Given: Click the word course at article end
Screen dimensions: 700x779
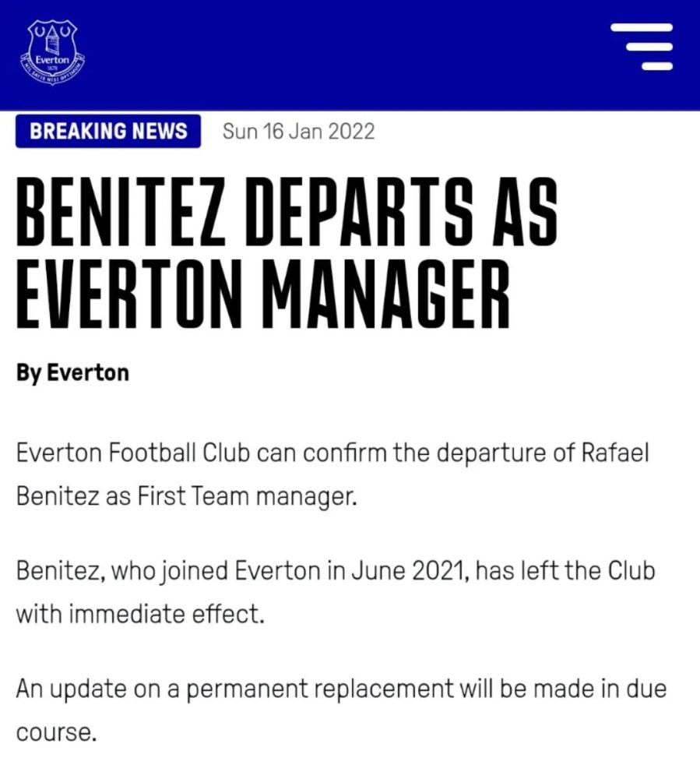Looking at the screenshot, I should click(x=55, y=733).
